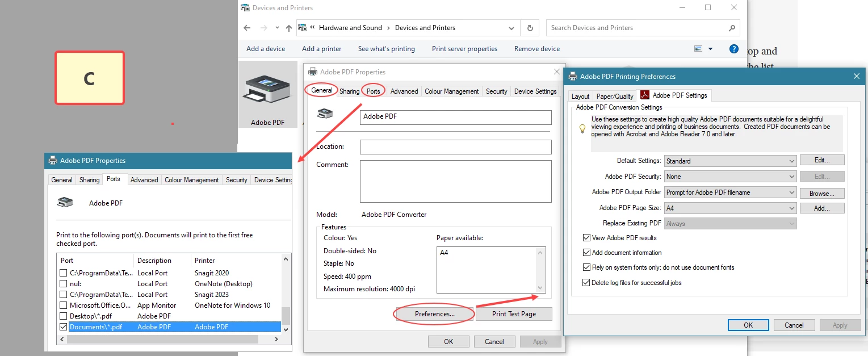This screenshot has height=356, width=868.
Task: Open the help icon in Devices and Printers
Action: click(x=733, y=49)
